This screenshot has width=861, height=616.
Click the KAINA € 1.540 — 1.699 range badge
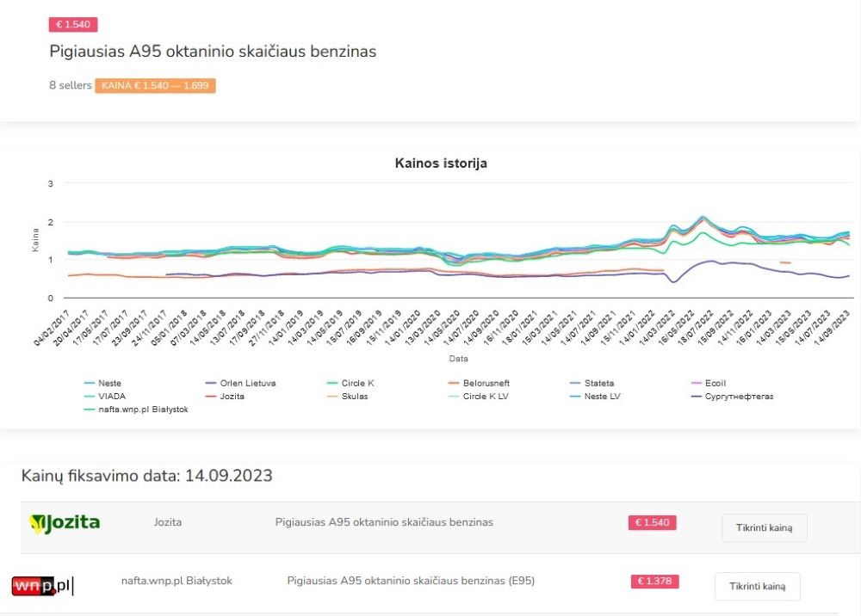(155, 85)
